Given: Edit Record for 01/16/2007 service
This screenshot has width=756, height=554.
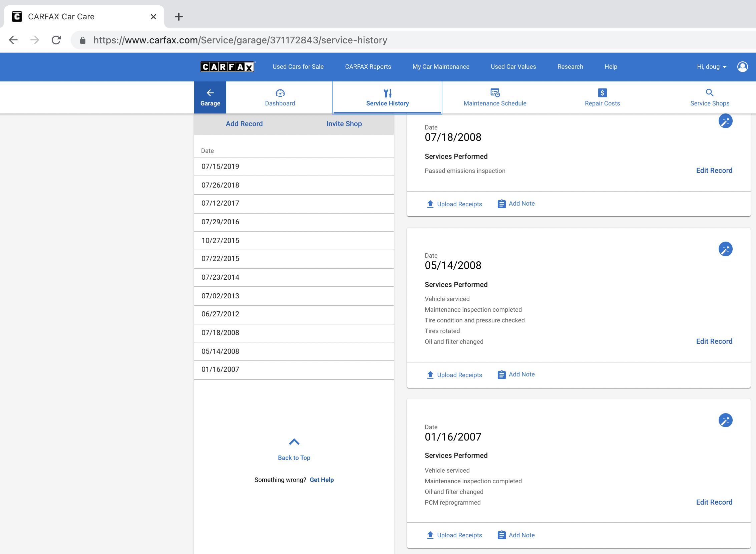Looking at the screenshot, I should (714, 502).
